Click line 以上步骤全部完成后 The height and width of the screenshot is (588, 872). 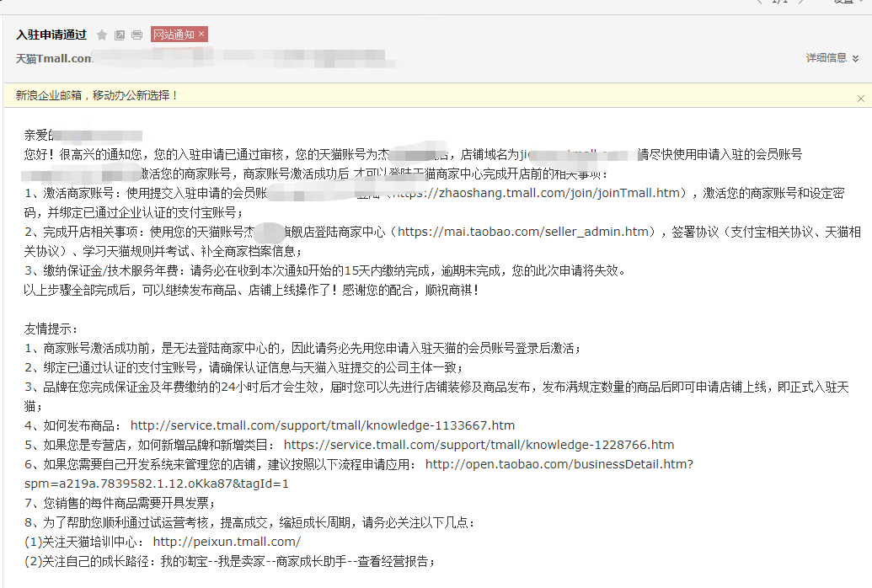click(251, 291)
